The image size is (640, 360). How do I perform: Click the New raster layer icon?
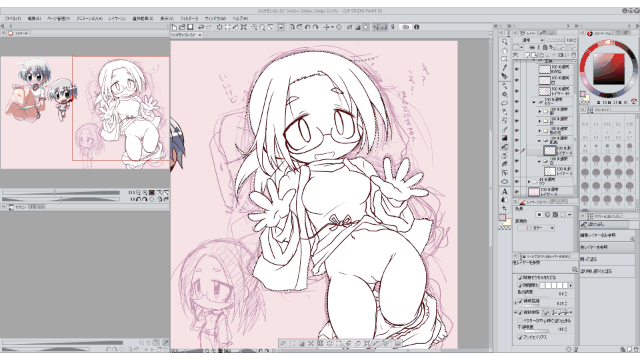click(527, 55)
